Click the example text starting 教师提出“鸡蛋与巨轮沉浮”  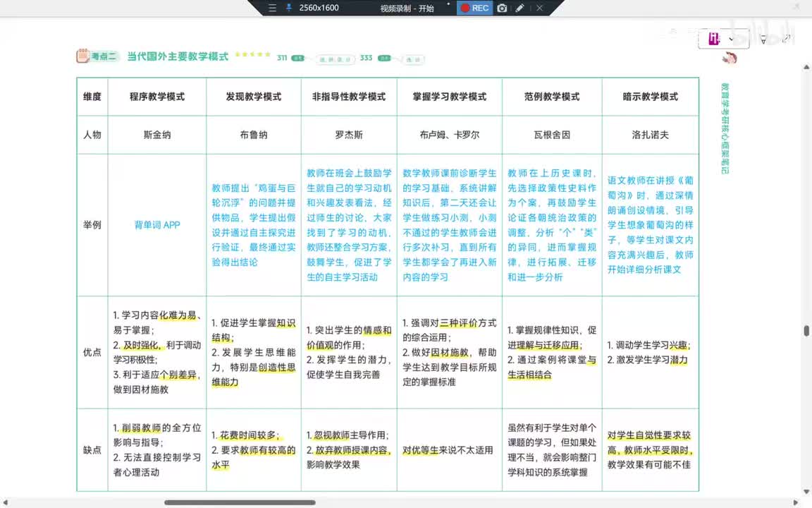point(253,225)
